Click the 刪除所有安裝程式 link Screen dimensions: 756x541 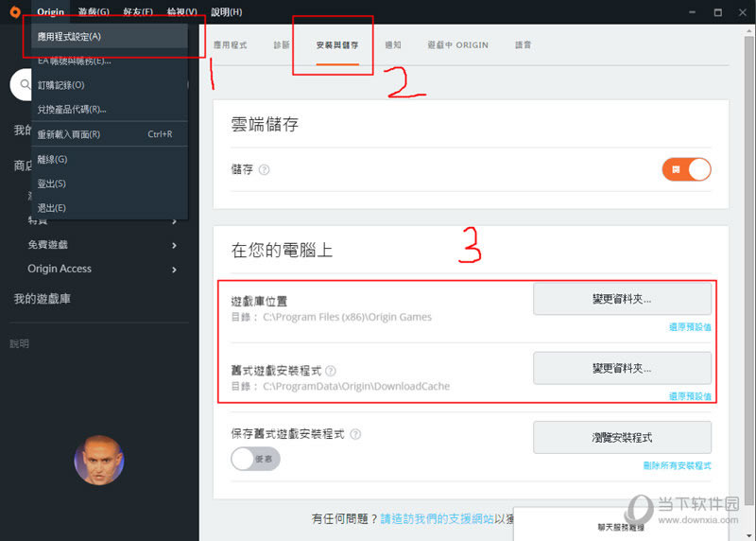[677, 465]
